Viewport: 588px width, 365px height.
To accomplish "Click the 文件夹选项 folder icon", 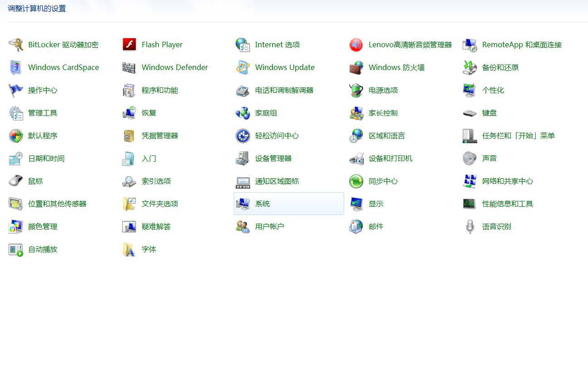I will coord(129,204).
